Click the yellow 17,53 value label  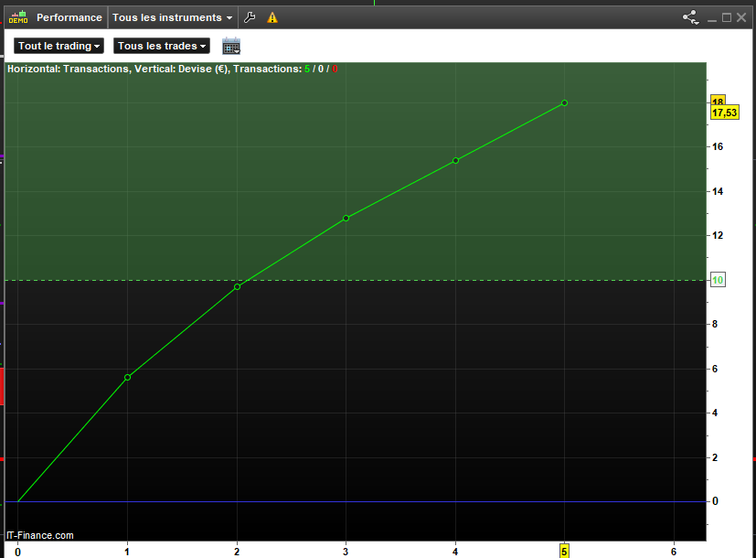click(725, 113)
